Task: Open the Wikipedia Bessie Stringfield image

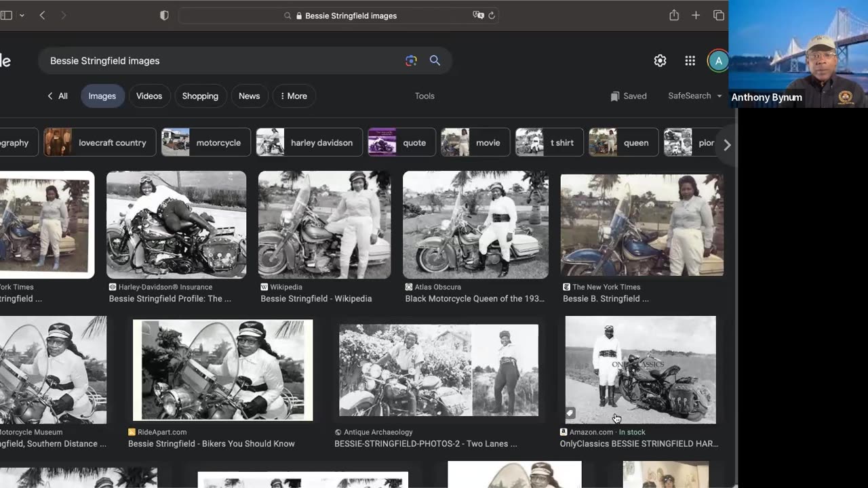Action: (324, 225)
